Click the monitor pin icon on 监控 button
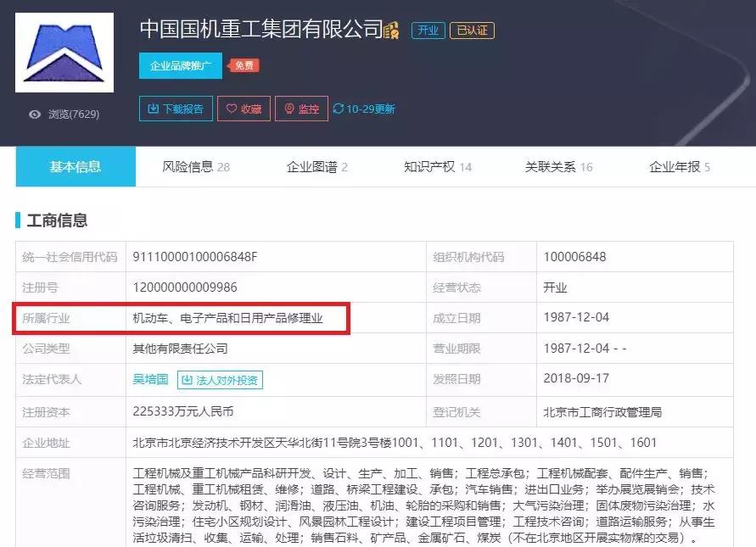Viewport: 756px width, 547px height. pyautogui.click(x=288, y=109)
